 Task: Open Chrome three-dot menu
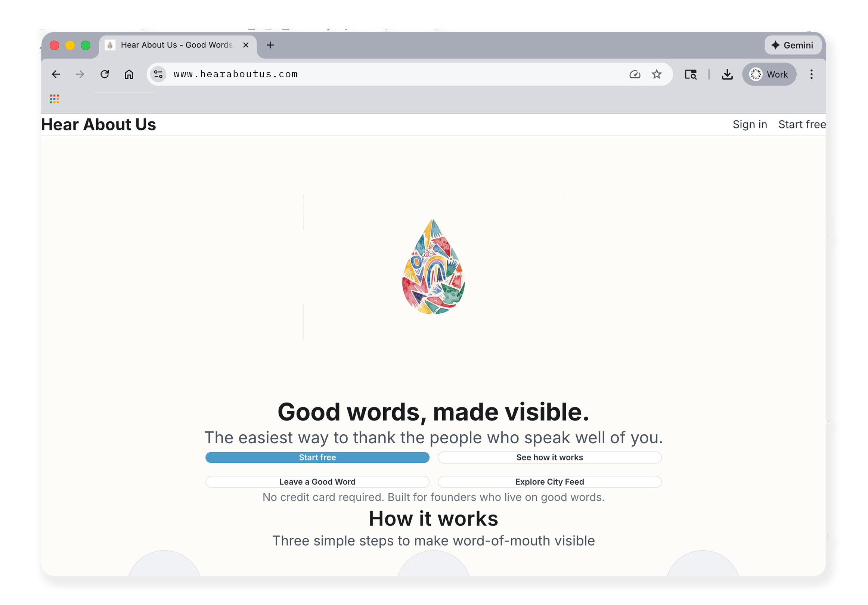[811, 74]
